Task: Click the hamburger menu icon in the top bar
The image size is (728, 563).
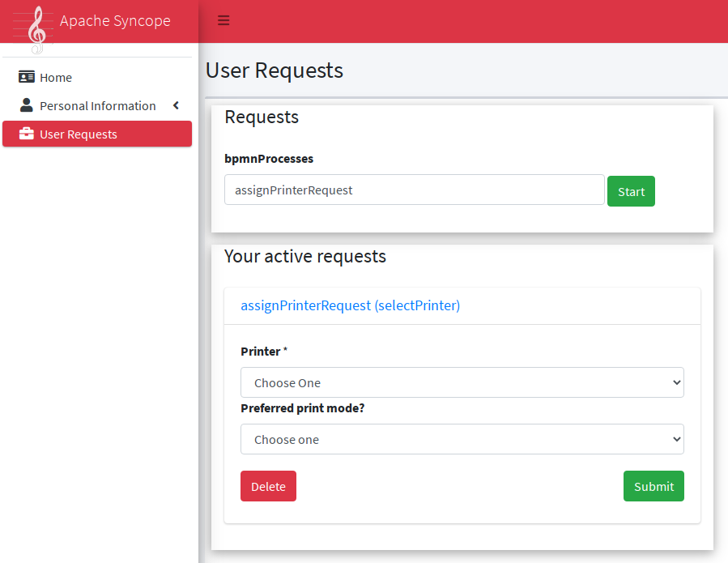Action: (224, 20)
